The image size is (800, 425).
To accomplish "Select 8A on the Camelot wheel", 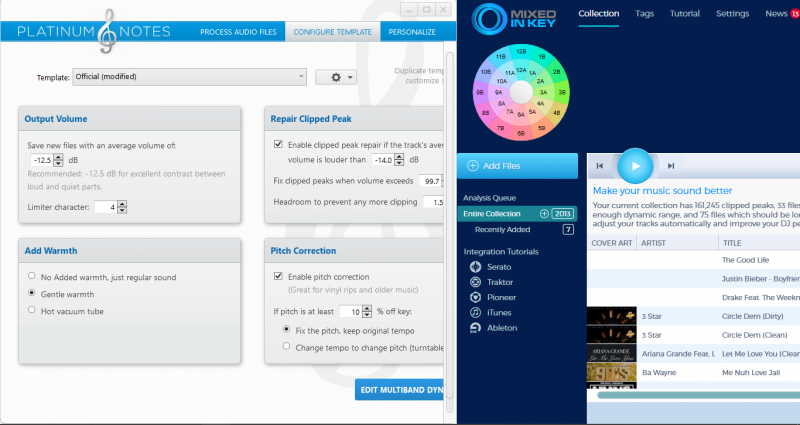I will click(x=501, y=104).
